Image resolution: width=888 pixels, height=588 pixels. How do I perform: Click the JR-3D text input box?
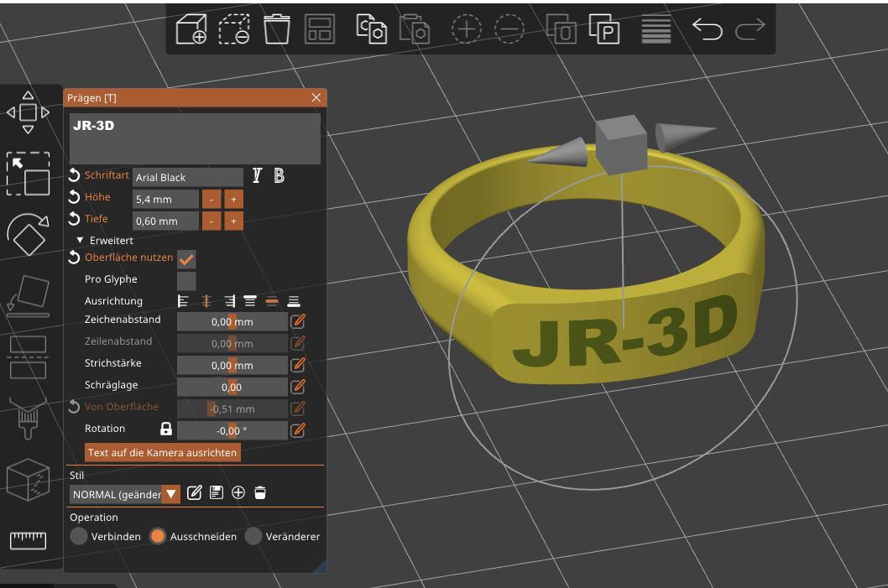tap(195, 138)
